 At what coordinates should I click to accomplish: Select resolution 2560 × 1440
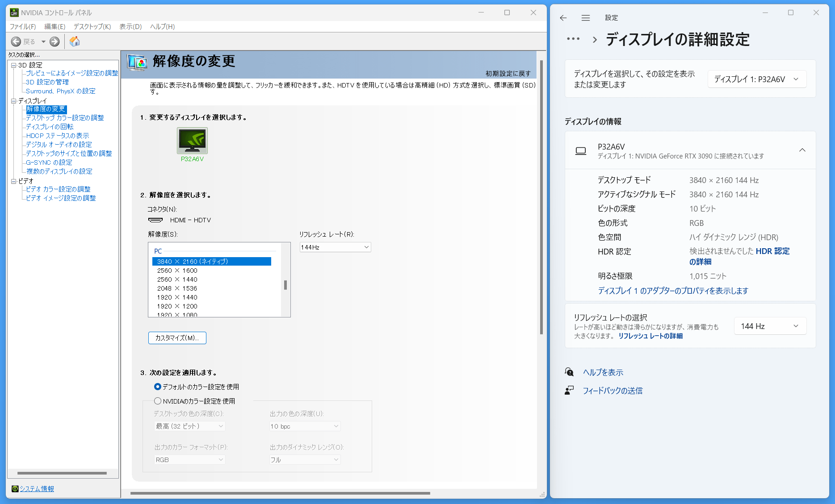click(x=177, y=279)
